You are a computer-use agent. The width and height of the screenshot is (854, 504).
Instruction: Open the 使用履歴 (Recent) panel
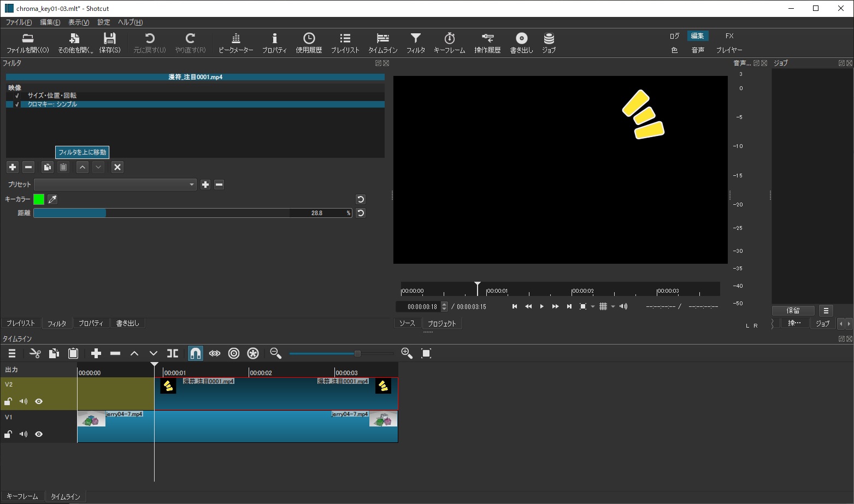click(x=309, y=43)
